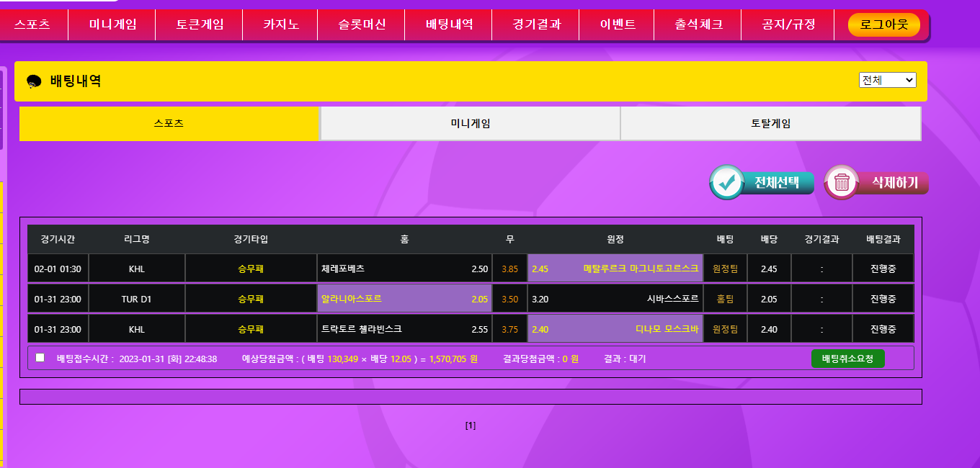
Task: Tick the checkbox beside 배팅접수시간
Action: (40, 358)
